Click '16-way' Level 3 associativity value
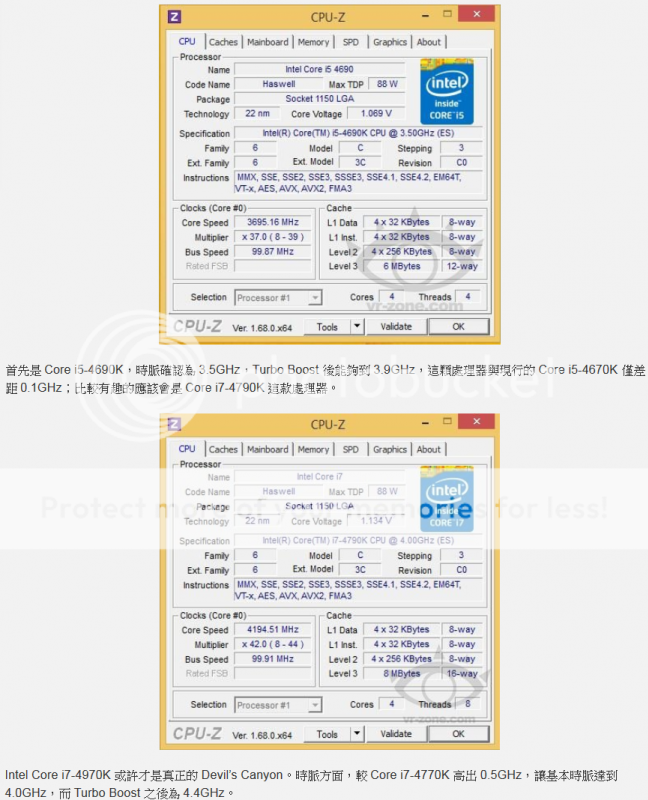The width and height of the screenshot is (648, 800). pos(462,673)
